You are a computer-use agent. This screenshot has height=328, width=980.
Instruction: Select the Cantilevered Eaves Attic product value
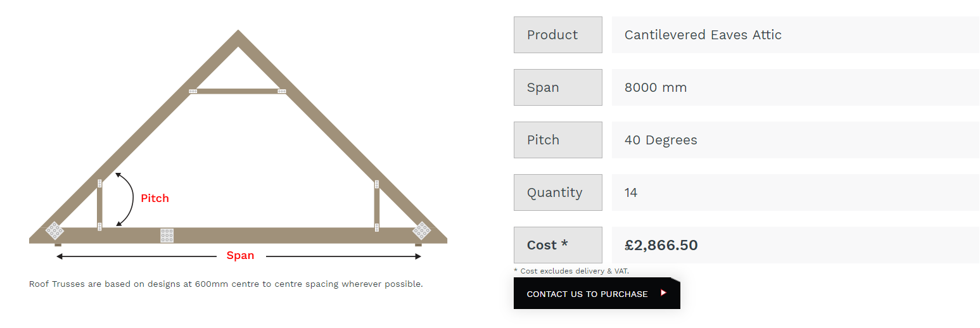[703, 35]
